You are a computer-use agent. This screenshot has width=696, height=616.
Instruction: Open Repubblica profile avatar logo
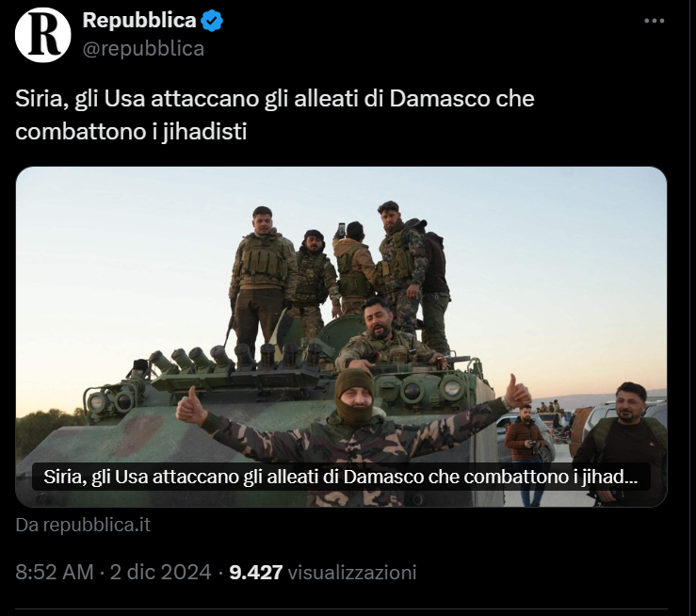pos(42,35)
